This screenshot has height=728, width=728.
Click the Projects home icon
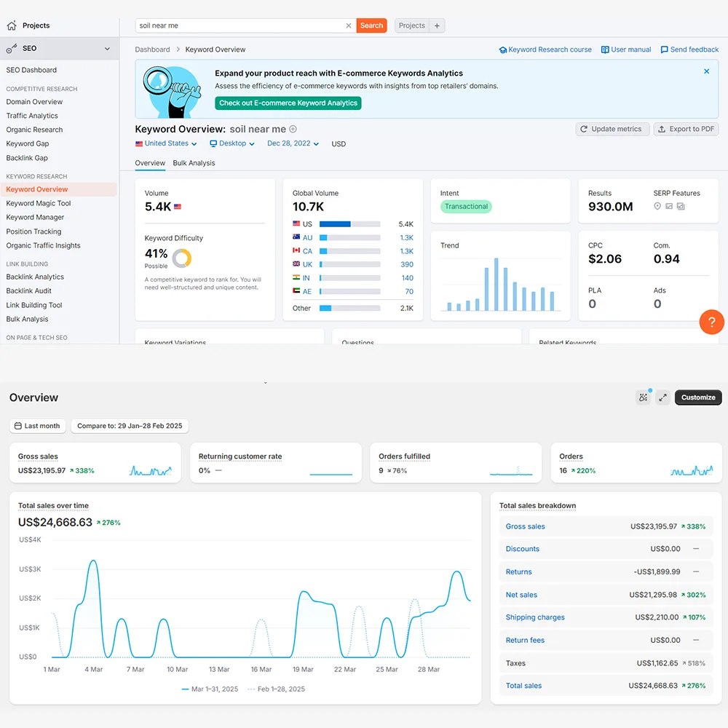pyautogui.click(x=12, y=25)
